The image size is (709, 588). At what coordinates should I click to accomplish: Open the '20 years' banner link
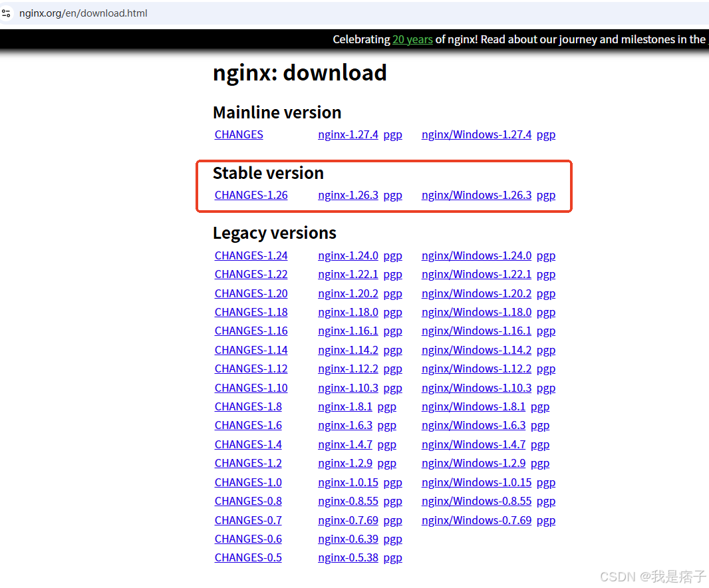(x=412, y=40)
